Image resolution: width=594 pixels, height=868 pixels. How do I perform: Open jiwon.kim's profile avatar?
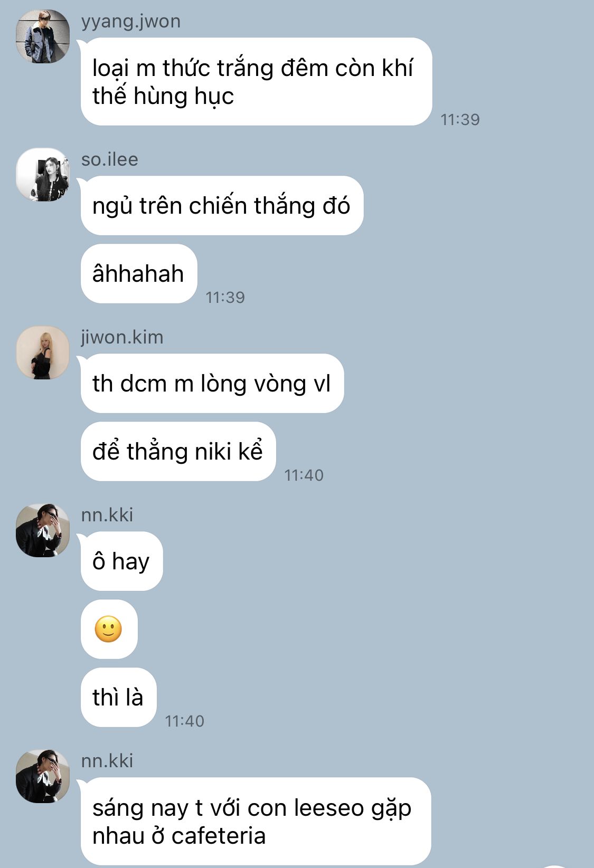point(43,352)
